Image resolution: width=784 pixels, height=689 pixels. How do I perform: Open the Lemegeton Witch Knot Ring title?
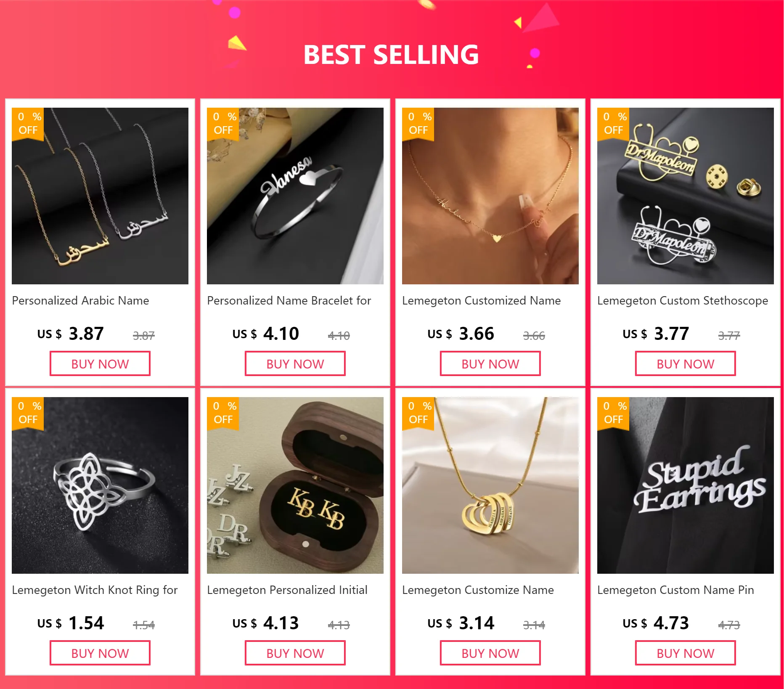click(95, 590)
